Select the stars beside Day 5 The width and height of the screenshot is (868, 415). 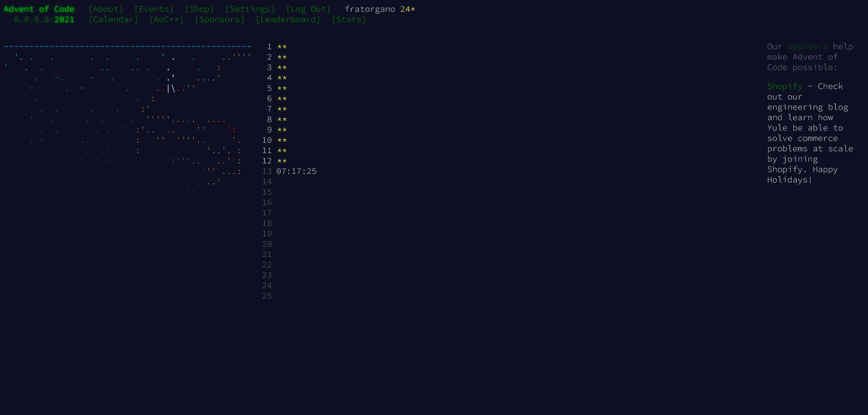pos(281,88)
